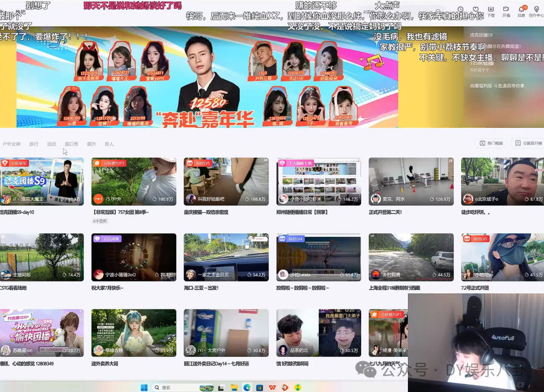
Task: Open the QQ Music taskbar icon
Action: tap(298, 387)
